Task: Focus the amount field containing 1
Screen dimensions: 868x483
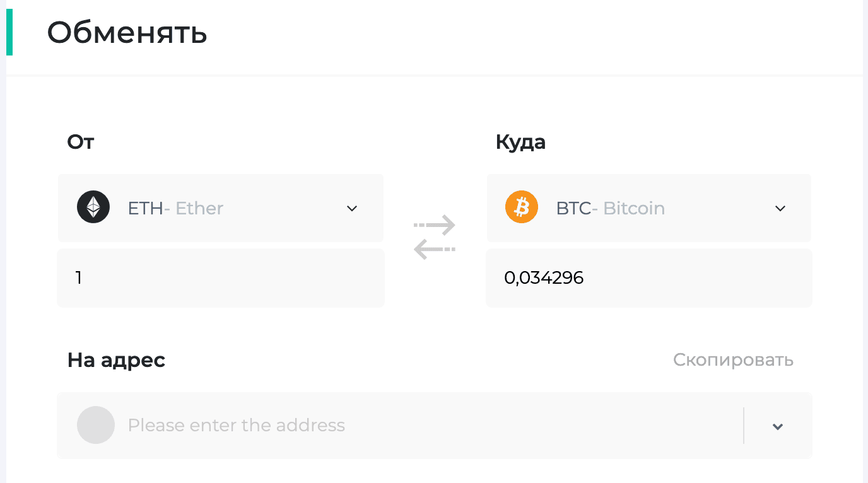Action: click(x=221, y=278)
